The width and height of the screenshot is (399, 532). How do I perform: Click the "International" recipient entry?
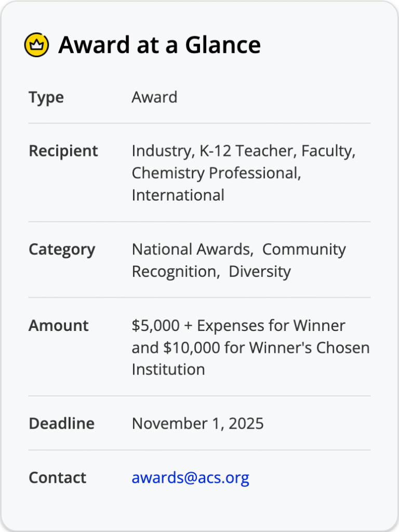[178, 195]
